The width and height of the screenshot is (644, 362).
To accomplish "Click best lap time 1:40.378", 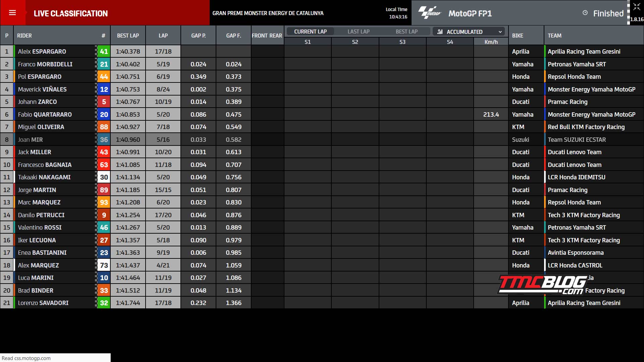I will [128, 52].
